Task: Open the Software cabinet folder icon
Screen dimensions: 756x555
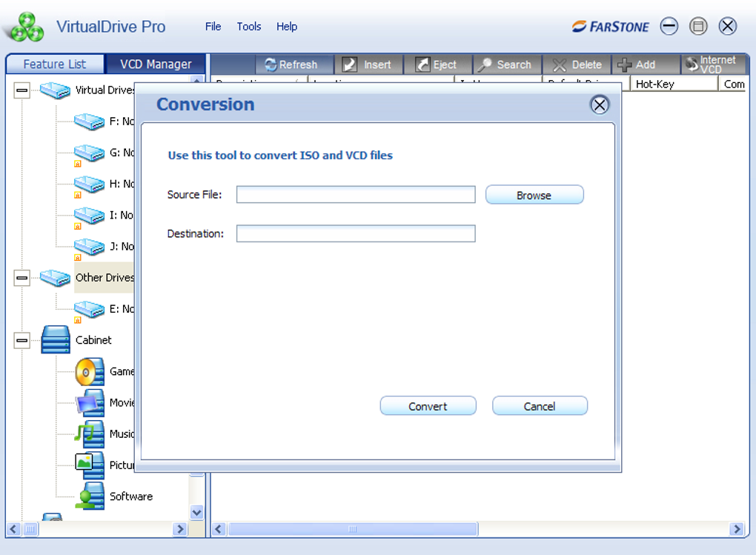Action: 90,496
